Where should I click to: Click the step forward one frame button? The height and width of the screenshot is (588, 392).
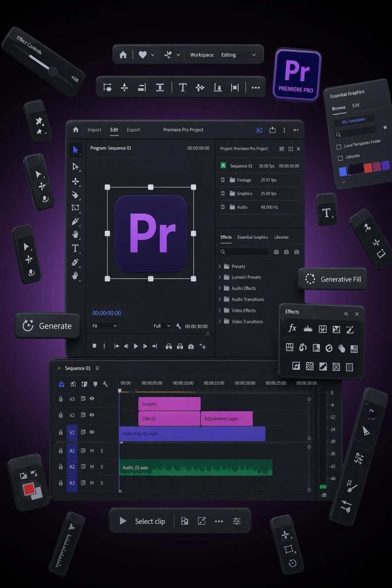click(145, 346)
